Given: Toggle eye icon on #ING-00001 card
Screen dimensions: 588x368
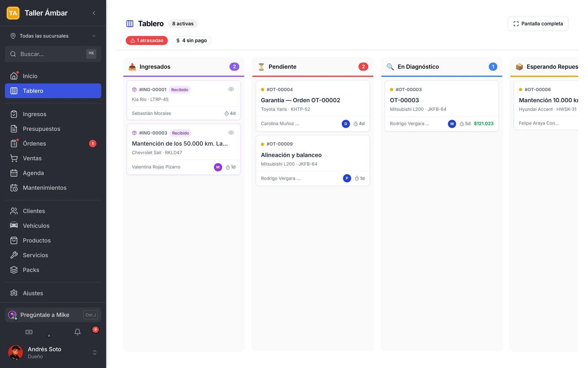Looking at the screenshot, I should coord(231,89).
